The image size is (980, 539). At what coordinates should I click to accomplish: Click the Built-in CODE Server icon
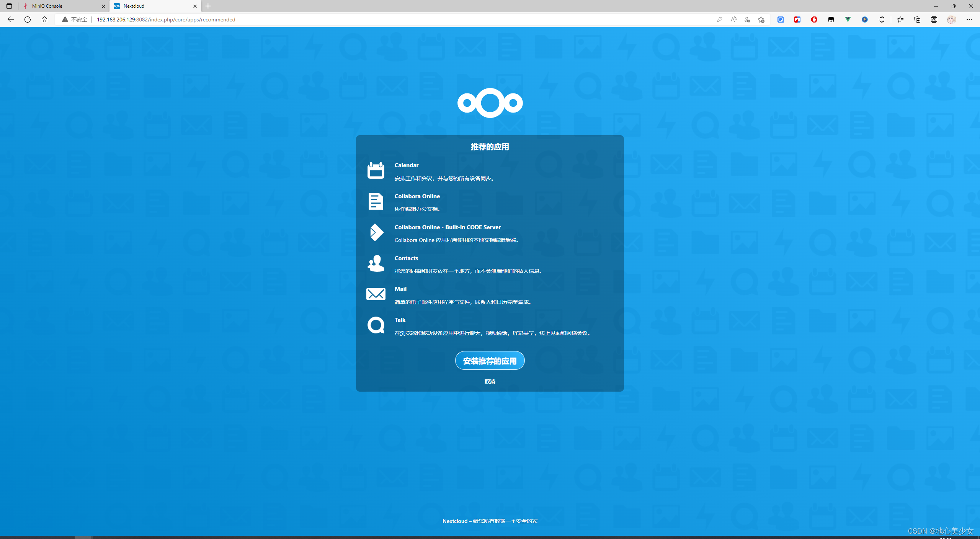tap(376, 232)
